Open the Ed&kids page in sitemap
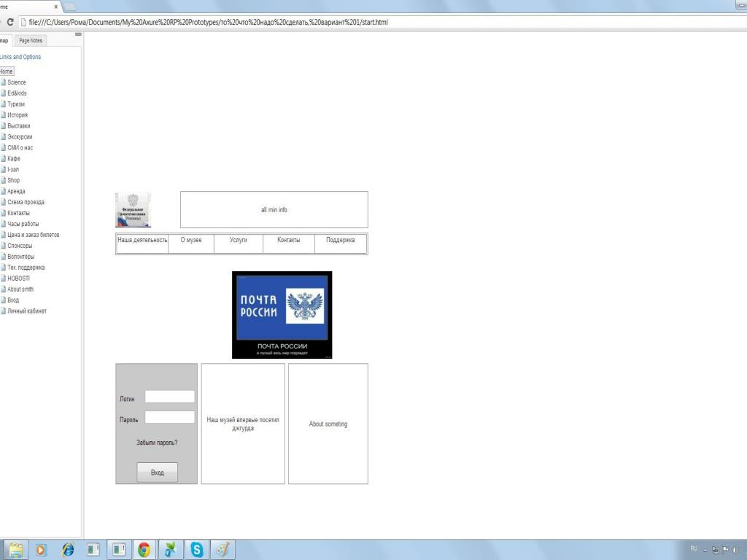 18,93
